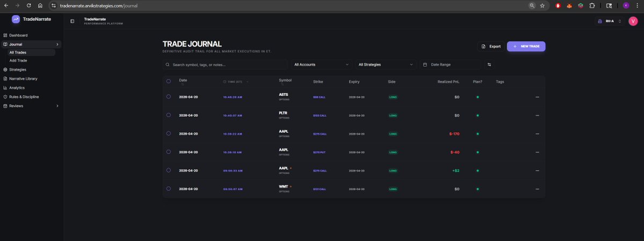Screen dimensions: 644x241
Task: Open the Date Range picker
Action: point(450,65)
